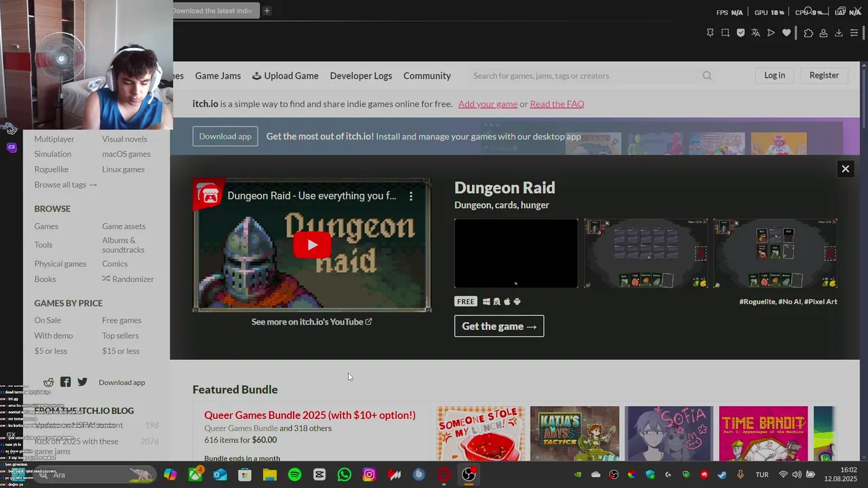Open the Twitter social icon
Image resolution: width=868 pixels, height=488 pixels.
point(82,382)
